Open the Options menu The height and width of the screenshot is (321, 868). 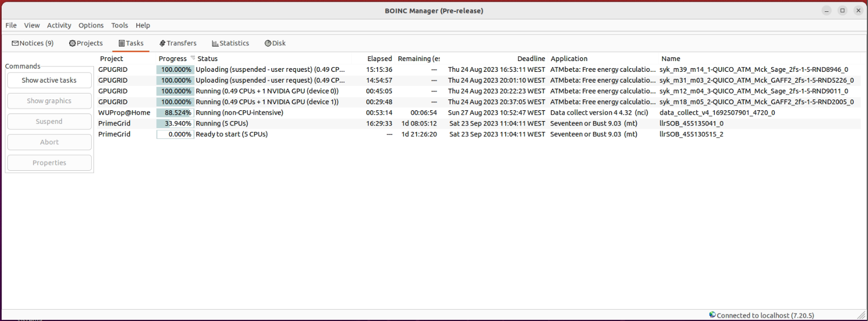[x=91, y=25]
